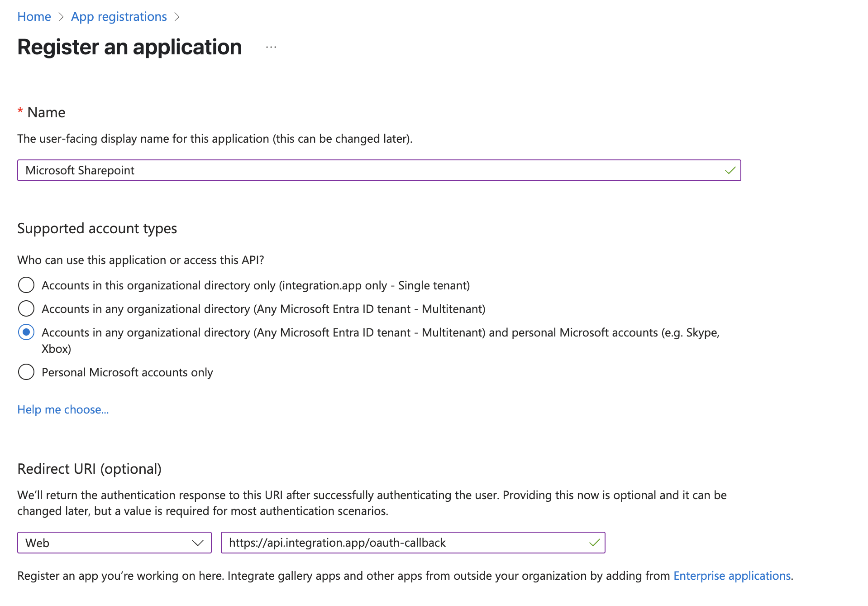868x606 pixels.
Task: Select 'Accounts in any organizational directory (Multitenant)'
Action: [26, 308]
